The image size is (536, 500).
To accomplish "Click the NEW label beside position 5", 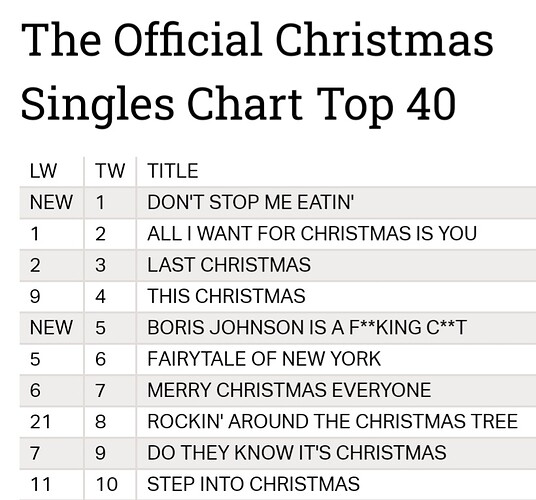I will (51, 327).
